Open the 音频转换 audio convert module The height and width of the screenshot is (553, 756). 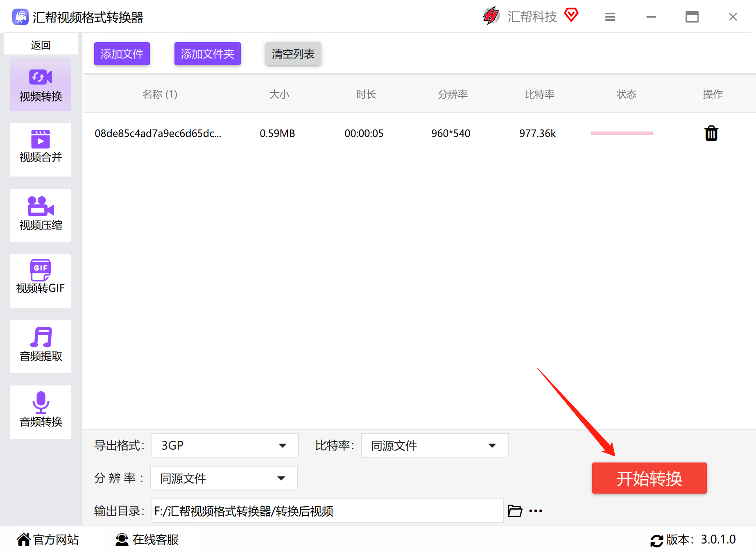(41, 412)
